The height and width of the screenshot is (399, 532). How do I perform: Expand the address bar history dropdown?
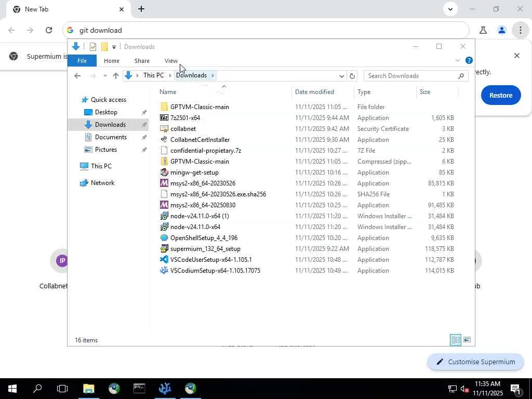pyautogui.click(x=342, y=76)
